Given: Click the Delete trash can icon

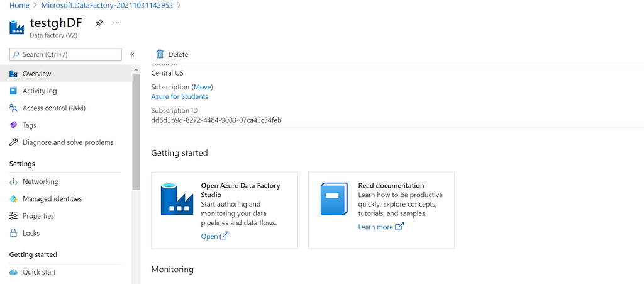Looking at the screenshot, I should point(160,54).
